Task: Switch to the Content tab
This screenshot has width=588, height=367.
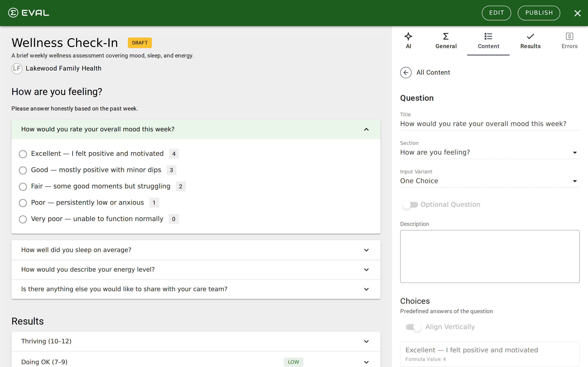Action: tap(488, 41)
